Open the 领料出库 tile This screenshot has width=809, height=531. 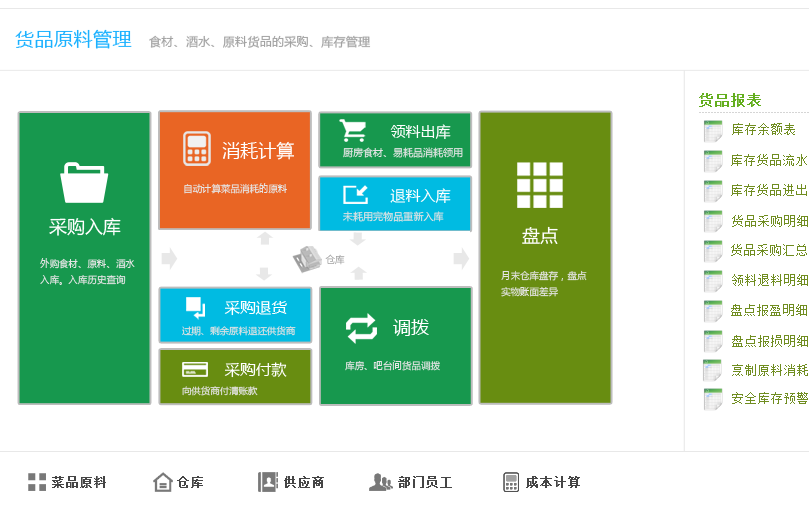coord(395,139)
